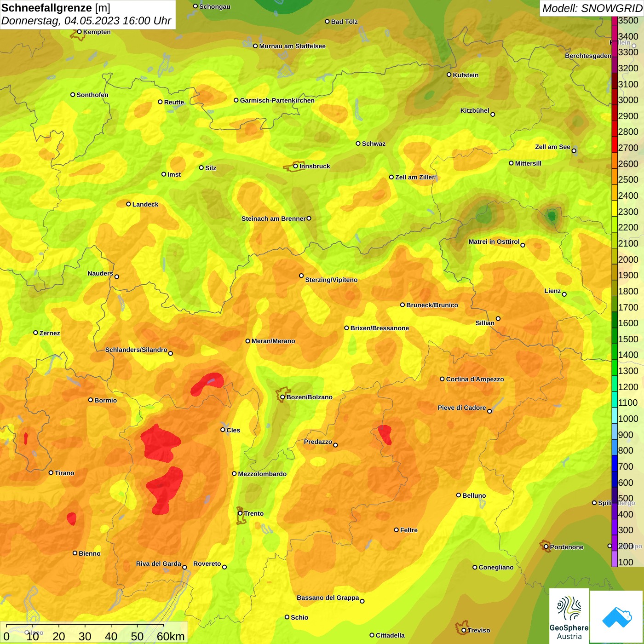Viewport: 644px width, 644px height.
Task: Click the Bassano del Grappa label
Action: [328, 598]
